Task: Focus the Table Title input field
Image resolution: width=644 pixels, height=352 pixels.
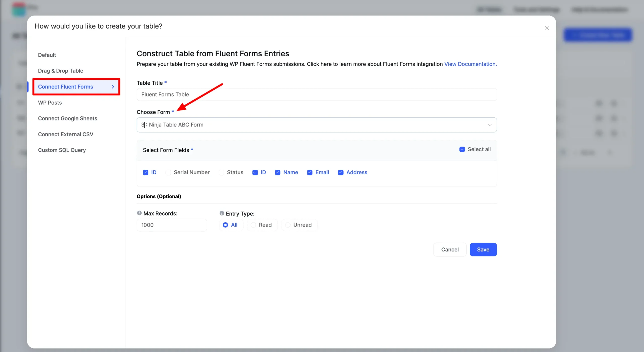Action: click(x=316, y=95)
